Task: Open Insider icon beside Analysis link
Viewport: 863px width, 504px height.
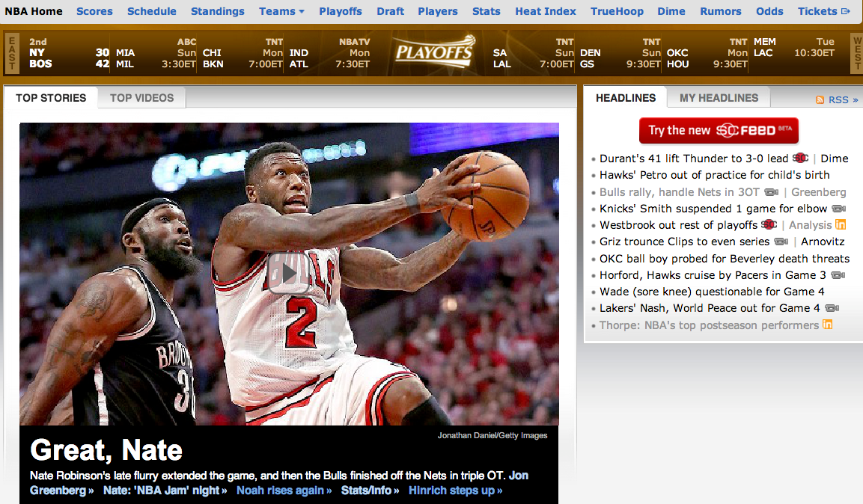Action: pos(841,224)
